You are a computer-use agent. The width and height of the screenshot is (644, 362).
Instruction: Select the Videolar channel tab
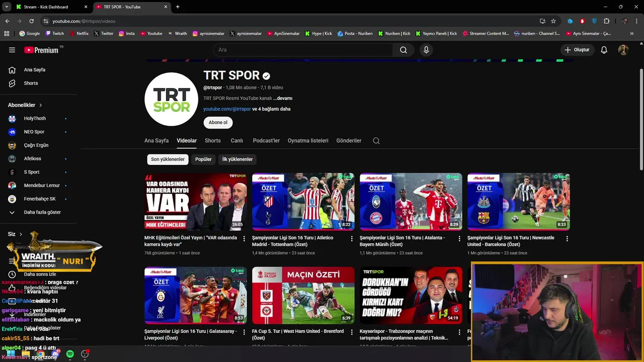click(x=187, y=141)
